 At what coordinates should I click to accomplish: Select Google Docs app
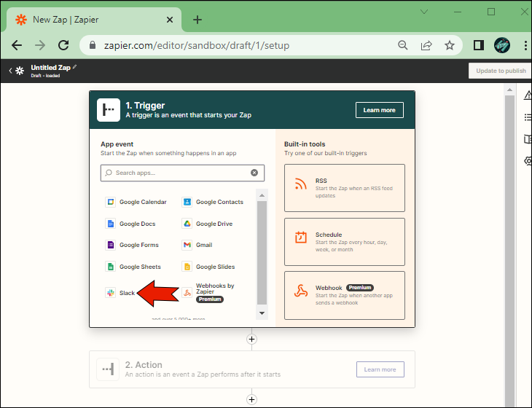point(130,224)
